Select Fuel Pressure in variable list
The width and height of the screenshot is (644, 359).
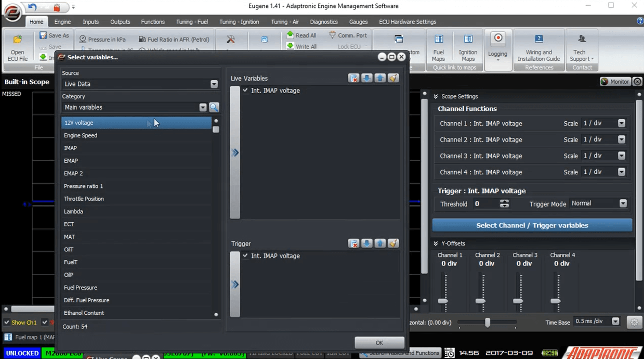(136, 287)
